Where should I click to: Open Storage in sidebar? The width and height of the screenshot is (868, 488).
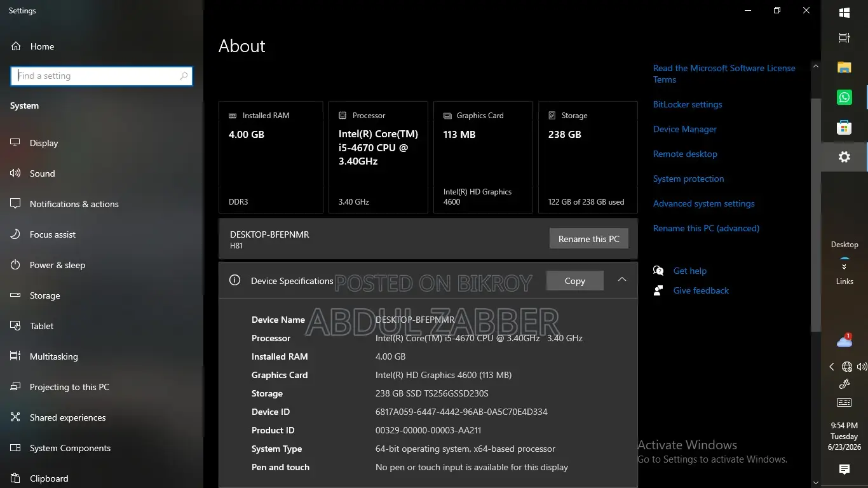pos(45,295)
